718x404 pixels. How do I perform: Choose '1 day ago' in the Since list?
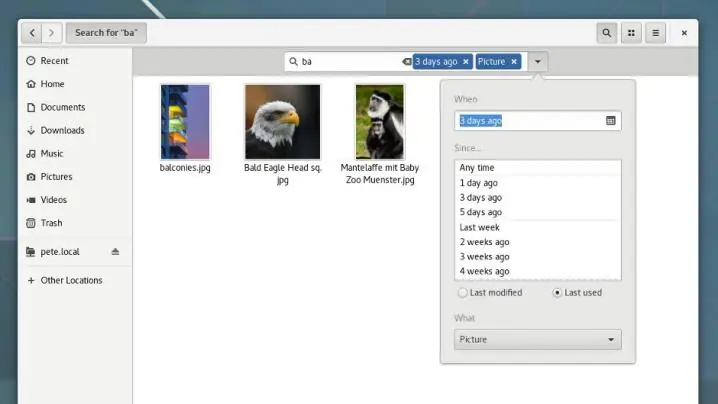point(538,183)
